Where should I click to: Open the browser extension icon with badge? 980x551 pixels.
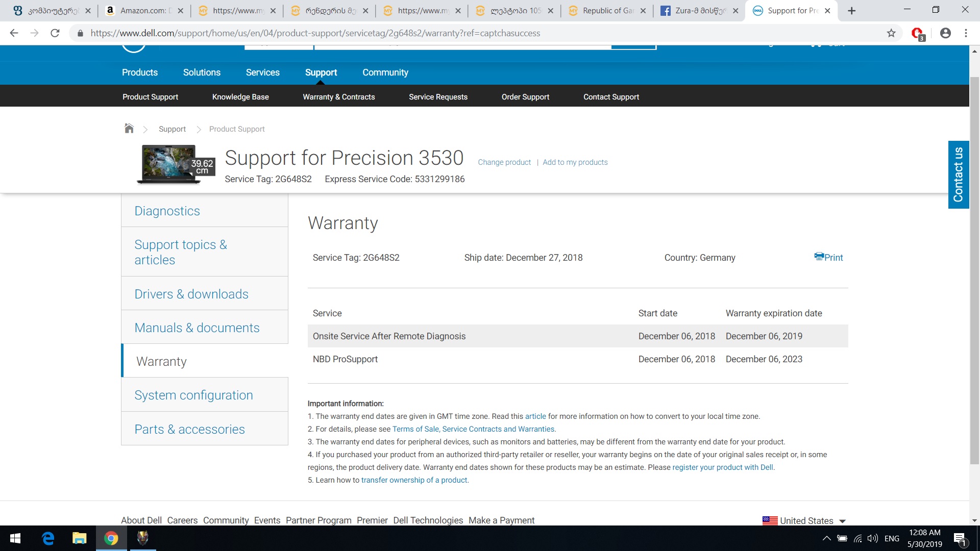point(918,33)
